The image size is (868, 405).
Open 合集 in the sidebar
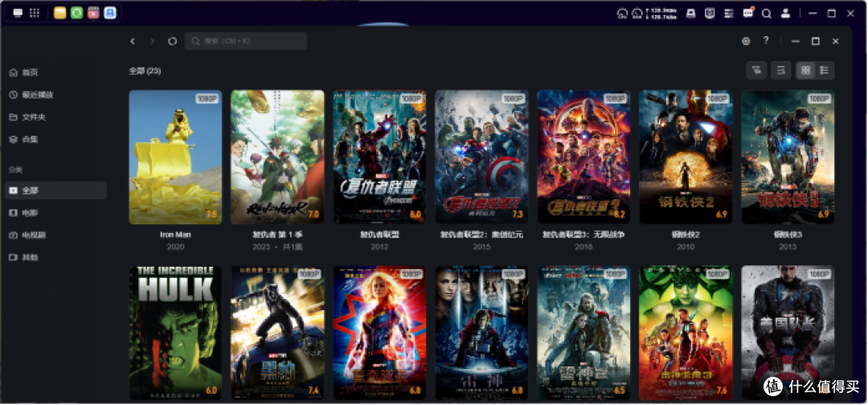point(55,140)
